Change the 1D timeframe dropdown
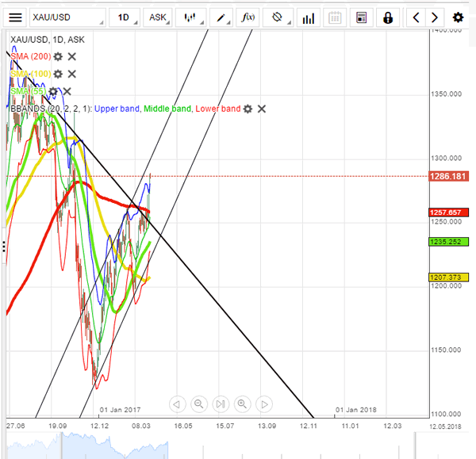Image resolution: width=476 pixels, height=459 pixels. point(125,17)
